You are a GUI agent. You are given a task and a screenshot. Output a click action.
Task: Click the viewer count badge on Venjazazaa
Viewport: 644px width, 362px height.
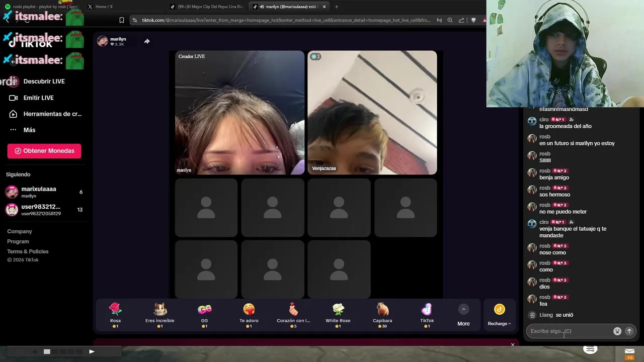point(315,56)
